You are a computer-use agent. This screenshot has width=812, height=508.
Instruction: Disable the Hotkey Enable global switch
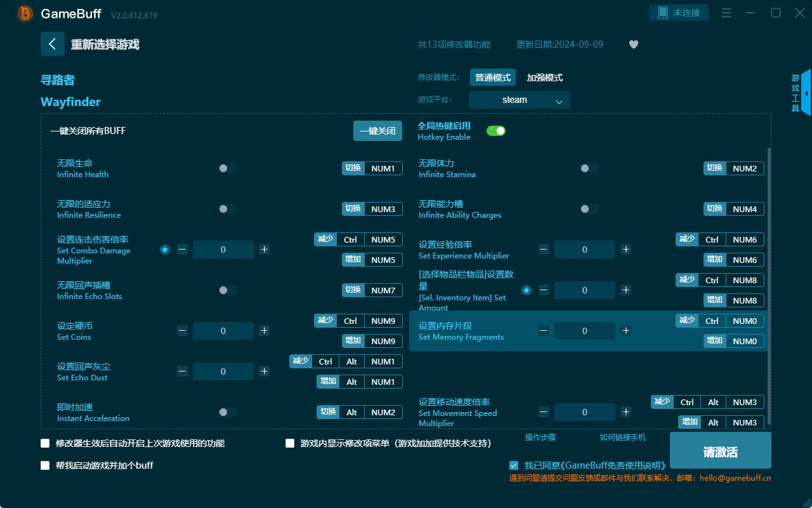coord(496,130)
